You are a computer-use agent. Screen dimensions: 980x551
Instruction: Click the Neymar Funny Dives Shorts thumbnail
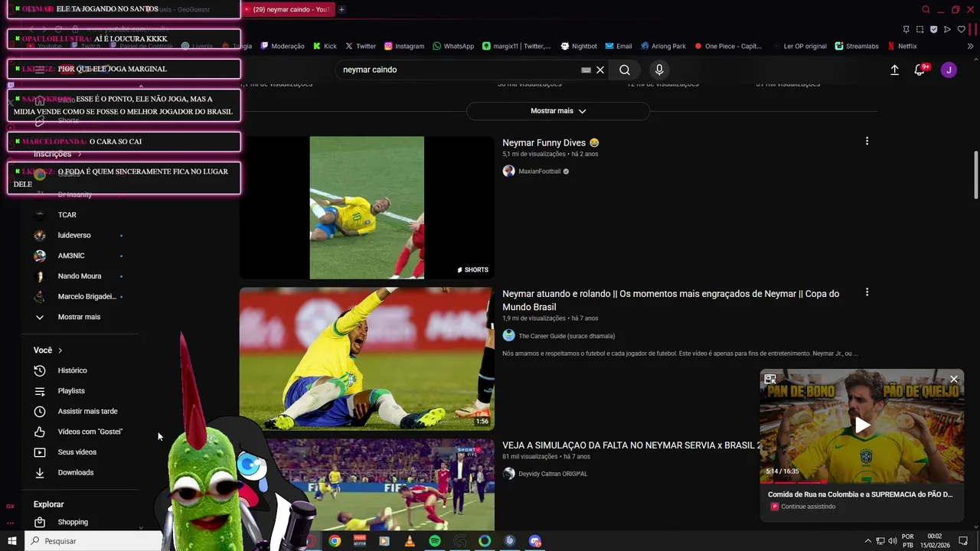point(367,207)
